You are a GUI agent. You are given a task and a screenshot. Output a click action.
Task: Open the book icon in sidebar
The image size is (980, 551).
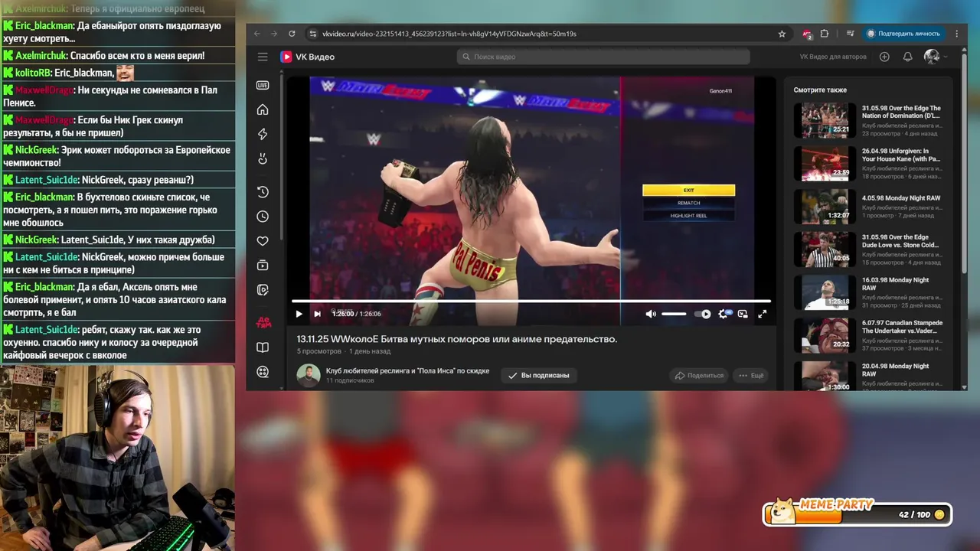(263, 347)
